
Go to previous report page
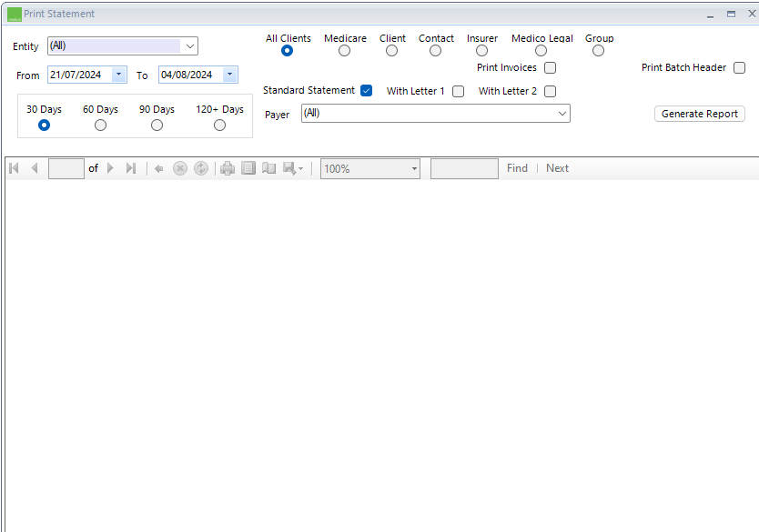[x=35, y=168]
